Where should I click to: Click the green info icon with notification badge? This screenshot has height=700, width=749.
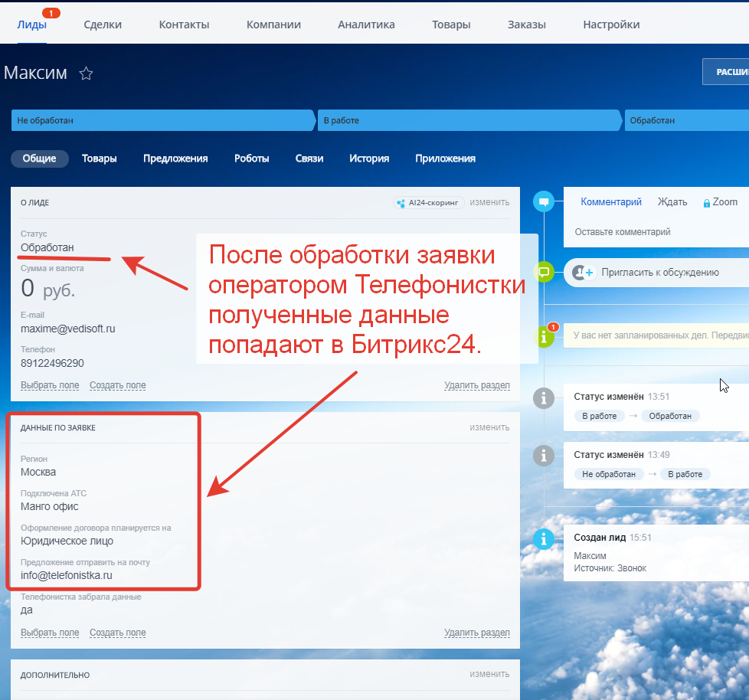[544, 335]
